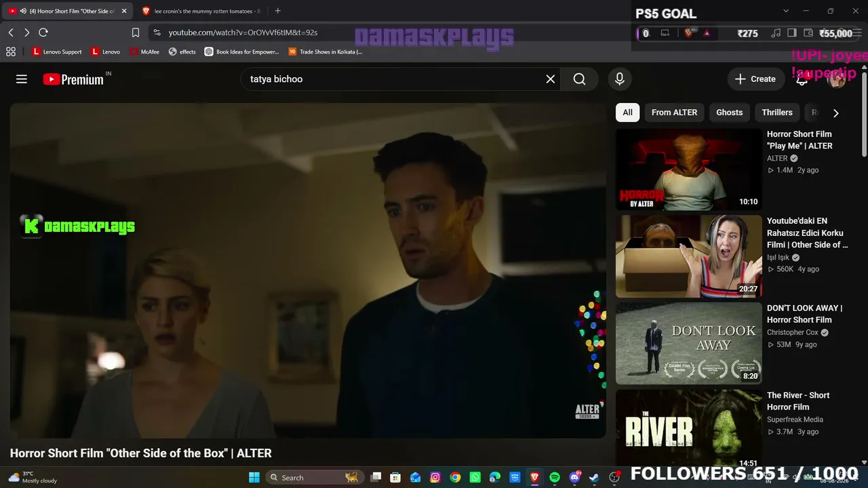Switch to the Horror Short Film tab
868x488 pixels.
coord(68,11)
